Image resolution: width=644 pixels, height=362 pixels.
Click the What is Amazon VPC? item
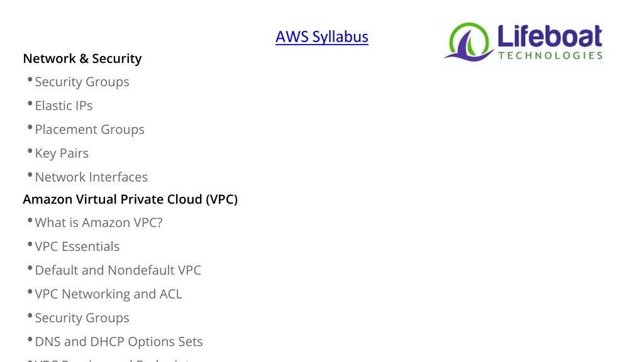(x=99, y=222)
